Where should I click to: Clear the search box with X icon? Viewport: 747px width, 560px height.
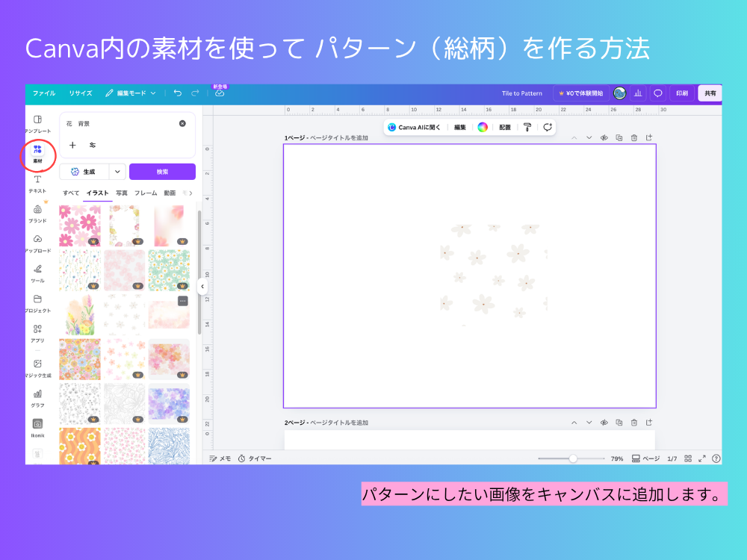pos(182,123)
